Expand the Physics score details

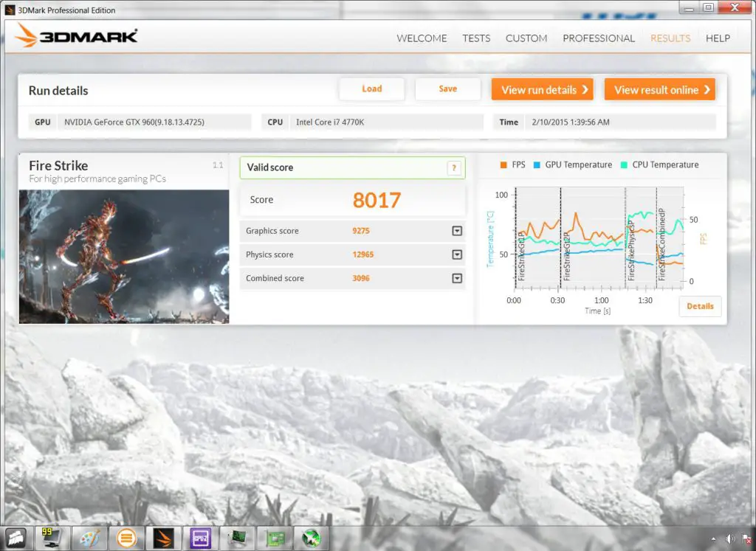coord(457,254)
